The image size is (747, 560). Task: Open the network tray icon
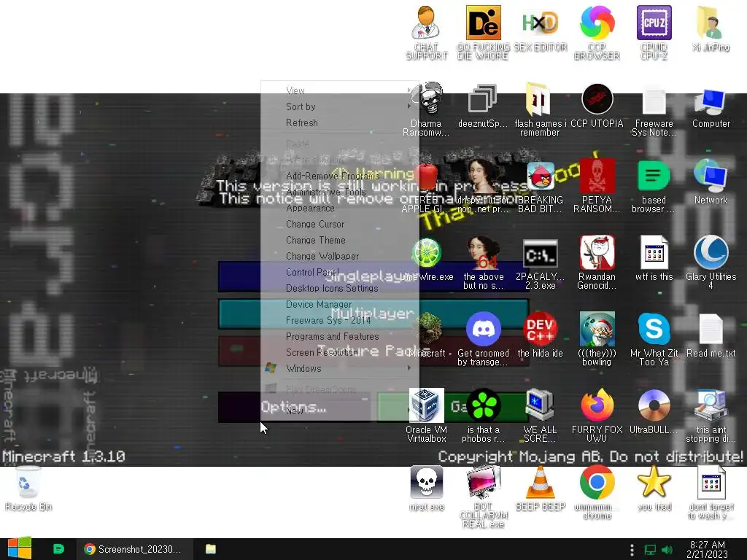coord(650,550)
